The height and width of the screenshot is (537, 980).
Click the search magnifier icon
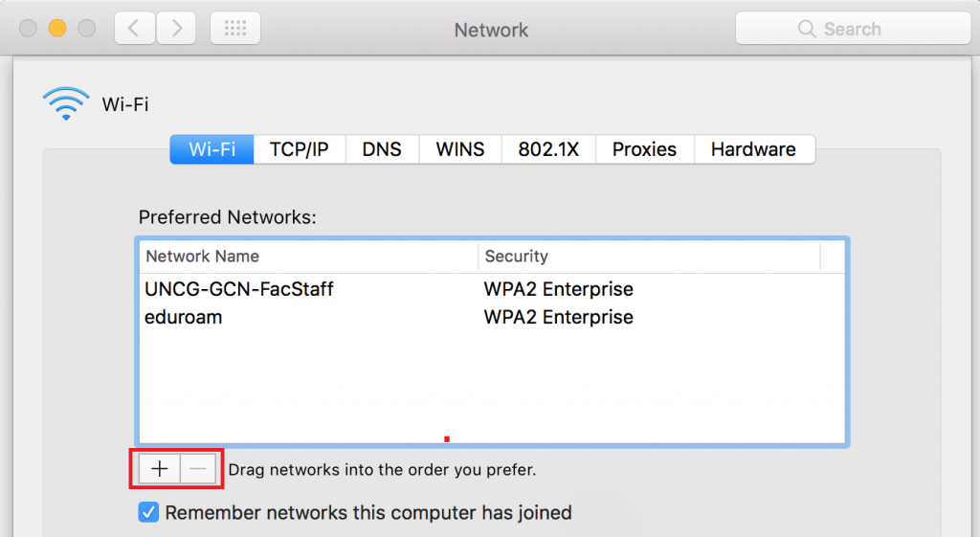(807, 30)
